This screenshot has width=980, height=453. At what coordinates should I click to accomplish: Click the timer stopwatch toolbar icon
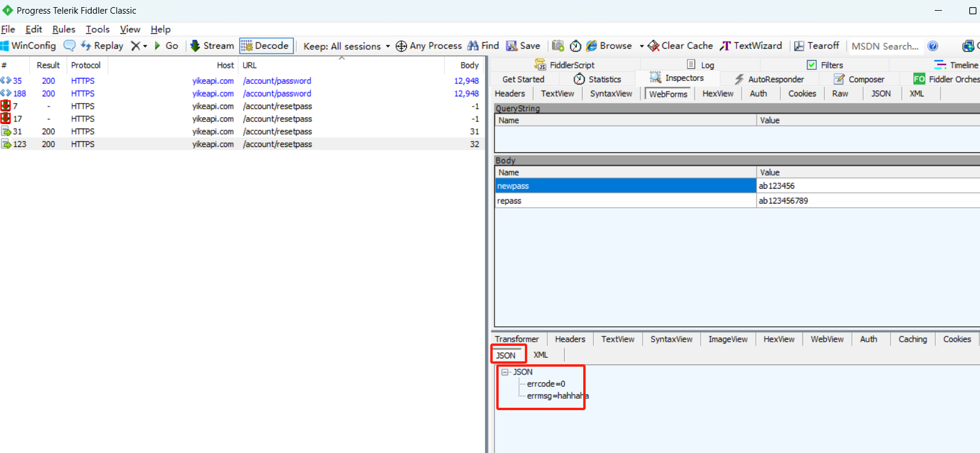pos(575,46)
